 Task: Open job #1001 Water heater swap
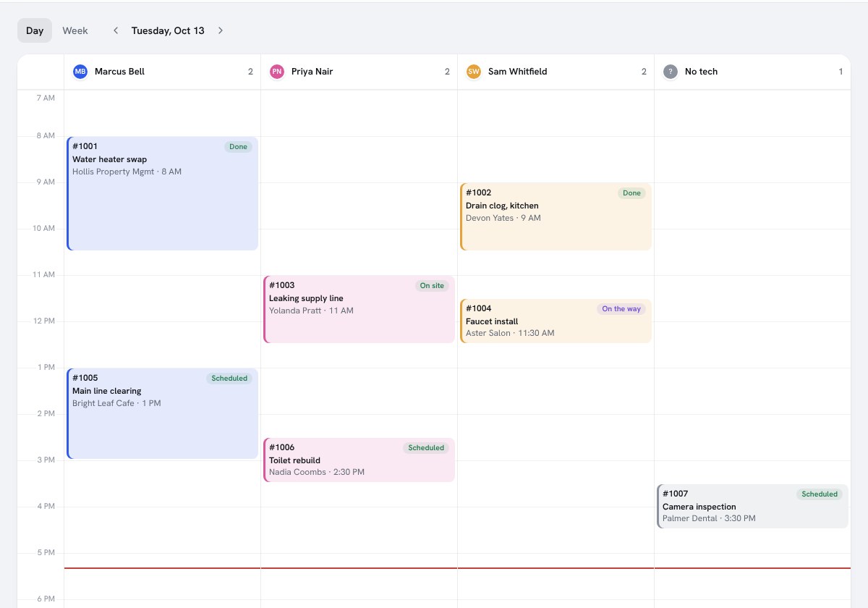point(163,193)
